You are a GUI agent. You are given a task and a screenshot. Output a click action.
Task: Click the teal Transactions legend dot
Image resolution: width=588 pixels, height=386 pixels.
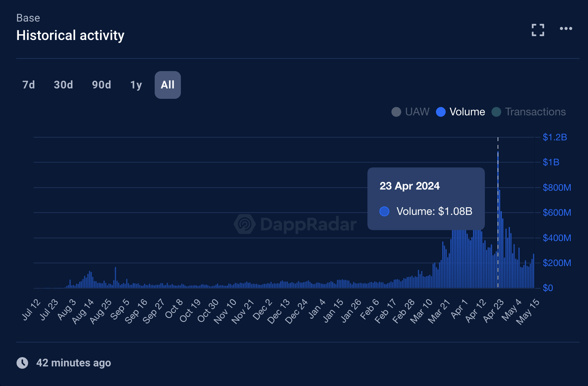point(496,112)
